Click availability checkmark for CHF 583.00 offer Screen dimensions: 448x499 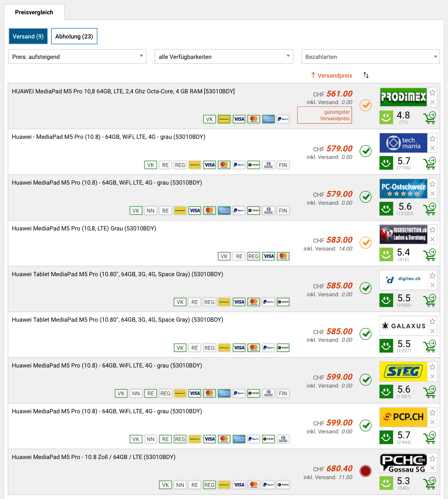click(x=365, y=243)
